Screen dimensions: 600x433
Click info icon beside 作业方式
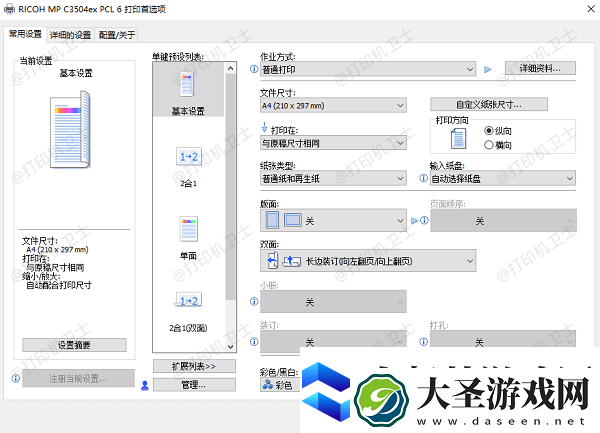pos(254,69)
